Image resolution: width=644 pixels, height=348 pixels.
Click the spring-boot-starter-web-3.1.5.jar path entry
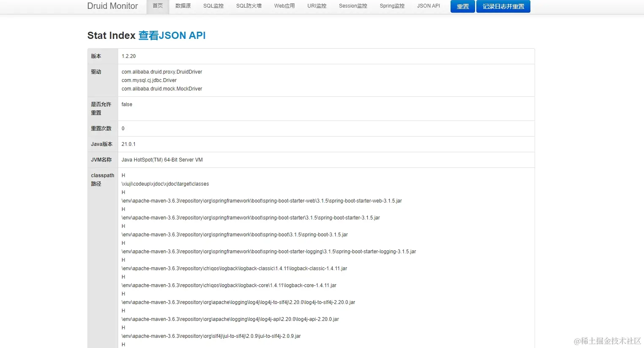tap(260, 200)
